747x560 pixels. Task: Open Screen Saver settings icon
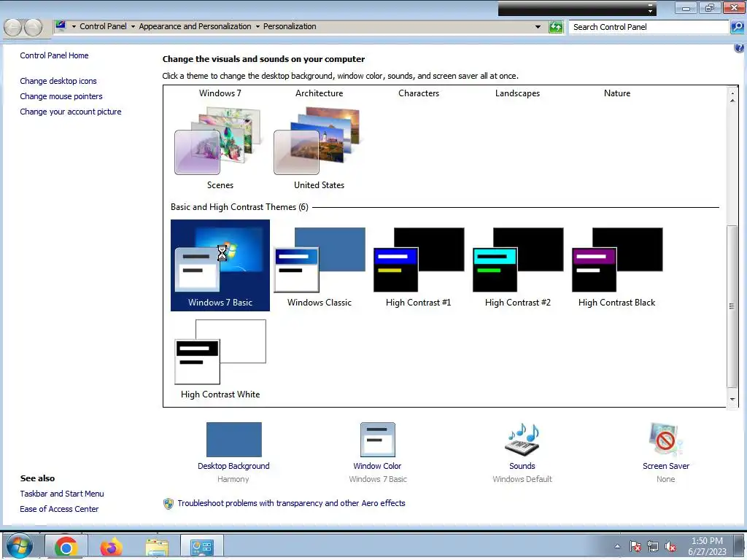[665, 440]
